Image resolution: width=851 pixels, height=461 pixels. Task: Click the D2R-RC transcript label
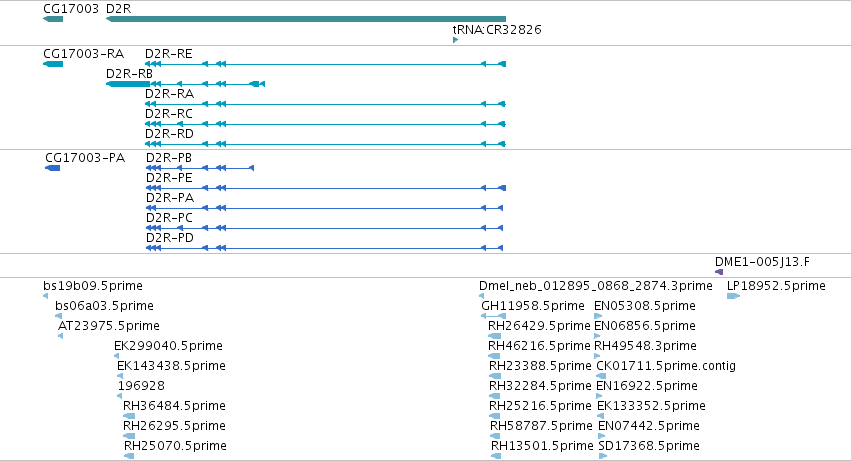tap(169, 114)
